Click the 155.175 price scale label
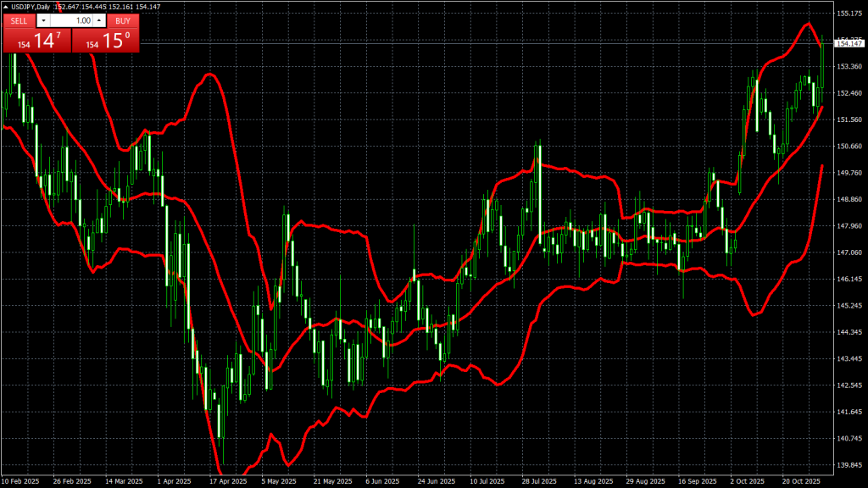The height and width of the screenshot is (488, 868). tap(849, 14)
